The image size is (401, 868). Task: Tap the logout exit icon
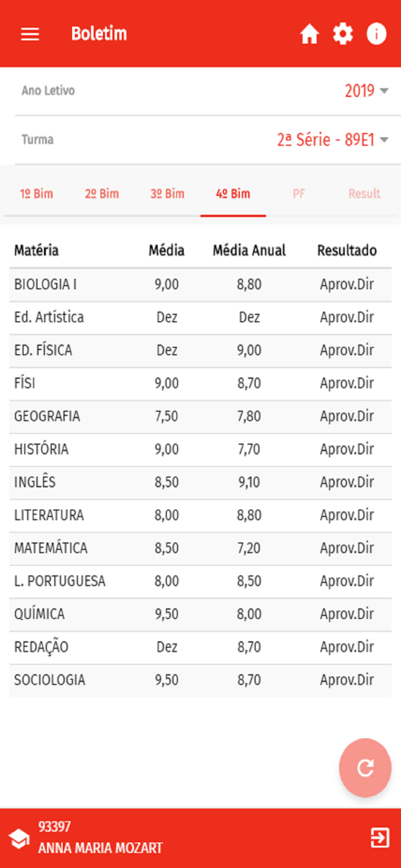(380, 837)
